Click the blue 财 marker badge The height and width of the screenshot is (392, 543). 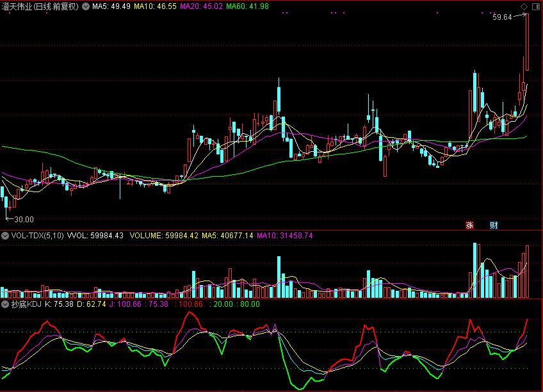coord(494,225)
